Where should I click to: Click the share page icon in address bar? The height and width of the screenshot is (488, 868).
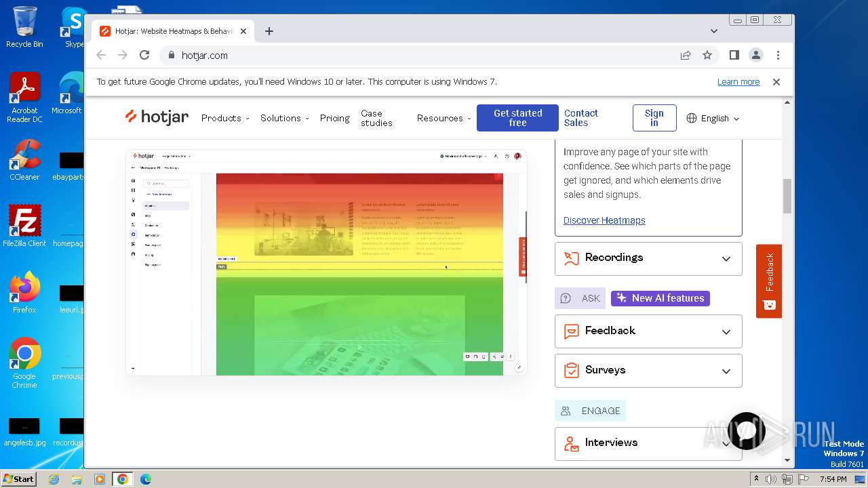686,56
